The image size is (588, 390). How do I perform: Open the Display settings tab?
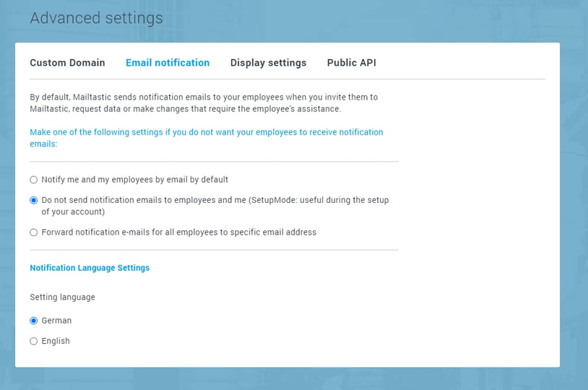click(268, 63)
